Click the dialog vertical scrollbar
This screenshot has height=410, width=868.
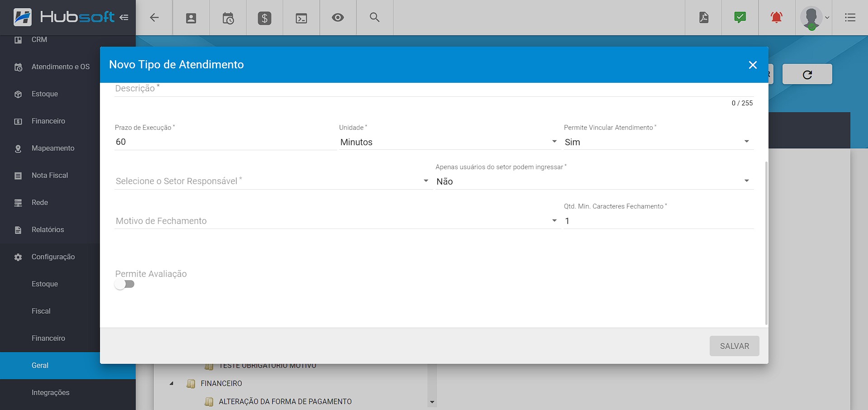point(766,243)
